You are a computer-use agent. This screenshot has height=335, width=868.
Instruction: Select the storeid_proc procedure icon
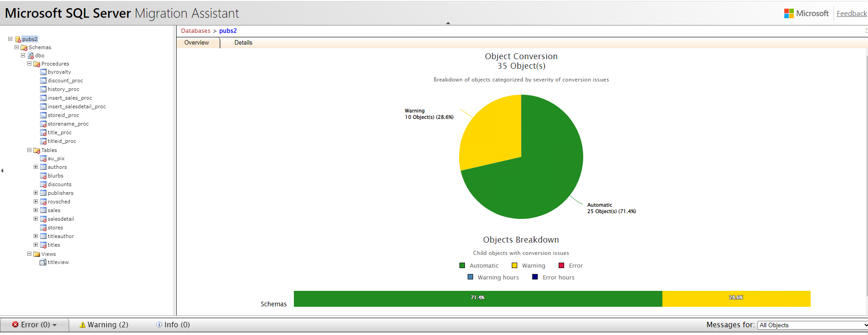tap(43, 115)
